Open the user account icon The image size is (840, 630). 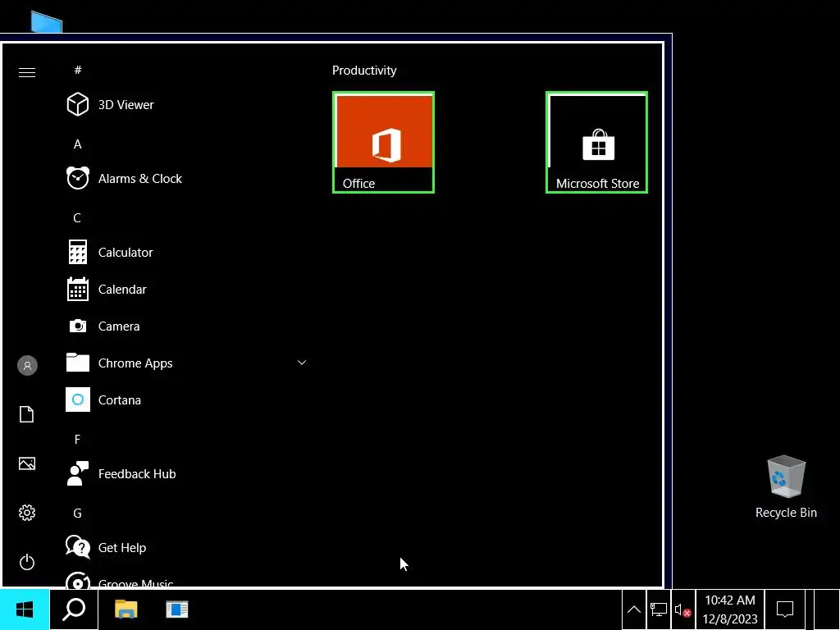pyautogui.click(x=27, y=365)
